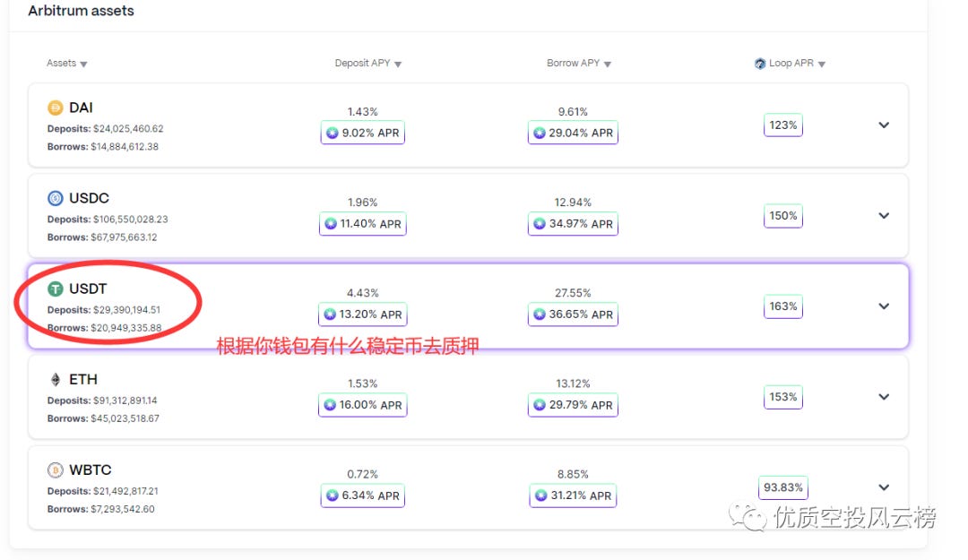Click USDT borrow 36.65% APR badge text
The width and height of the screenshot is (968, 560).
581,314
